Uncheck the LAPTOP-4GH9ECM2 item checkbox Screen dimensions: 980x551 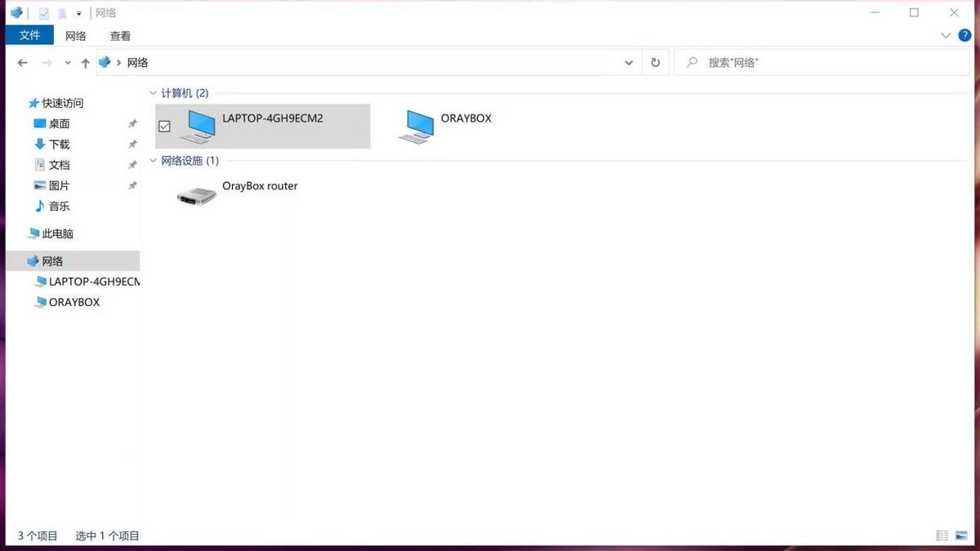tap(164, 126)
